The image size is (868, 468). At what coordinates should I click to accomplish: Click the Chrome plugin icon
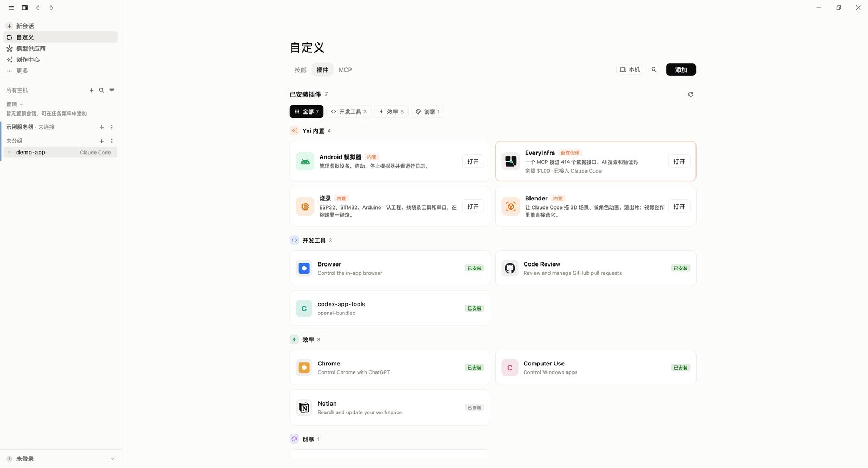[304, 368]
